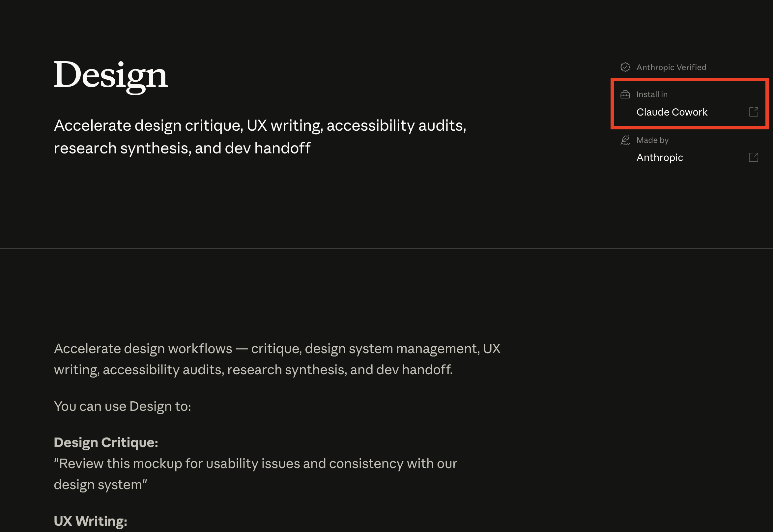
Task: Open the Anthropic maker link
Action: [660, 158]
